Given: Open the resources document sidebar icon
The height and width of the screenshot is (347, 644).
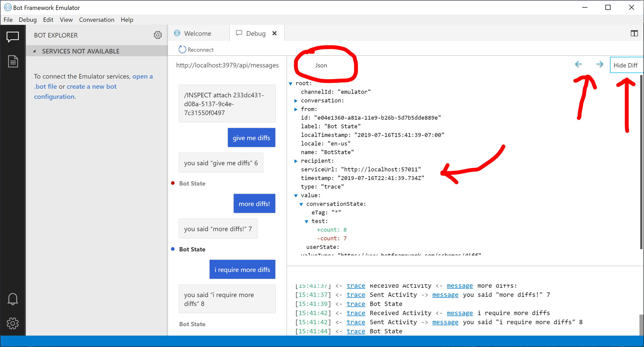Looking at the screenshot, I should [13, 61].
